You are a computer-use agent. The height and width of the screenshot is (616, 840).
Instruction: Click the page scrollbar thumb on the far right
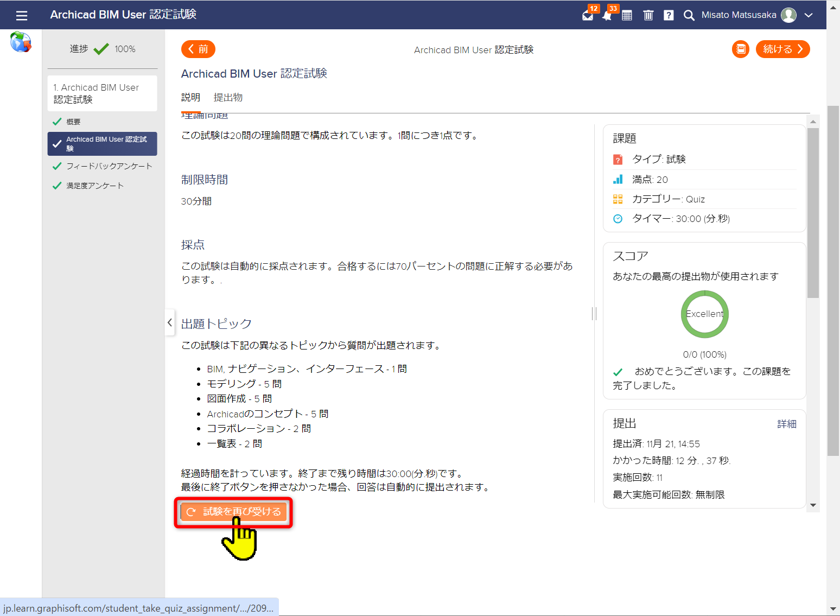[833, 281]
